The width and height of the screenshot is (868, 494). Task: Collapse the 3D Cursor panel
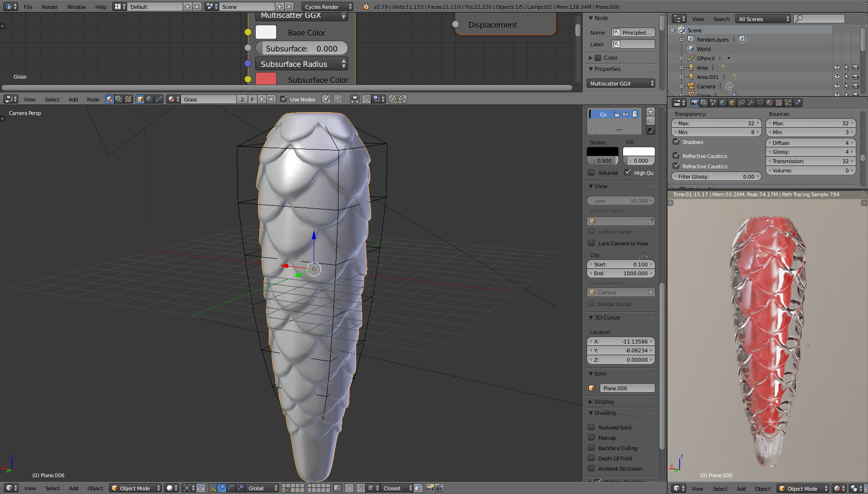[x=591, y=317]
